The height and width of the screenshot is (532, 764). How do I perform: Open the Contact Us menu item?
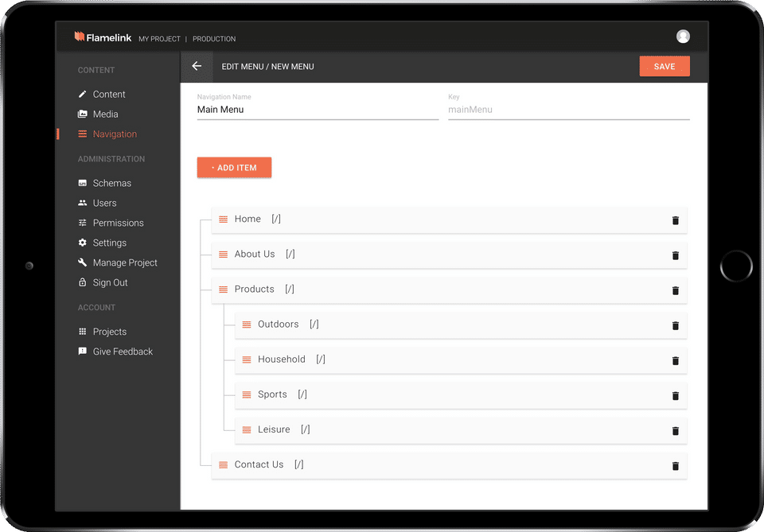click(x=449, y=465)
